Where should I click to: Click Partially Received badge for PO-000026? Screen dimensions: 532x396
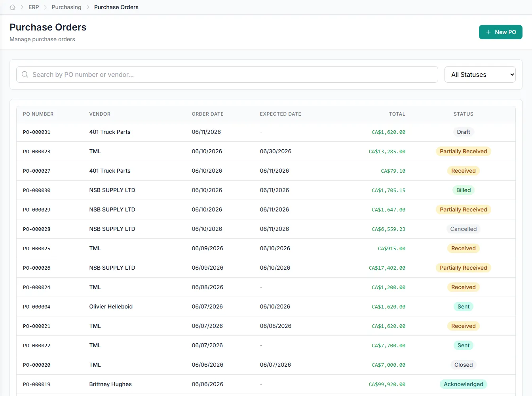pyautogui.click(x=464, y=268)
